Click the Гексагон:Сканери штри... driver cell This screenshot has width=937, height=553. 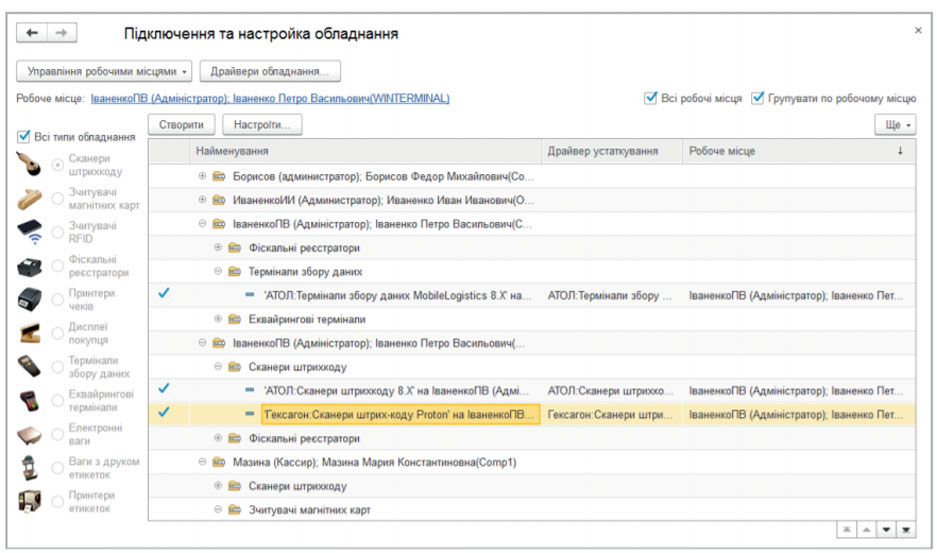tap(611, 414)
